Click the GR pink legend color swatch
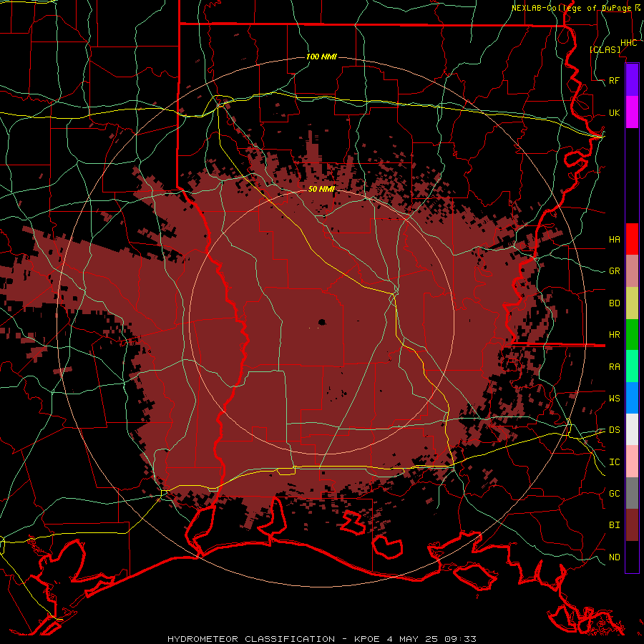 [632, 270]
